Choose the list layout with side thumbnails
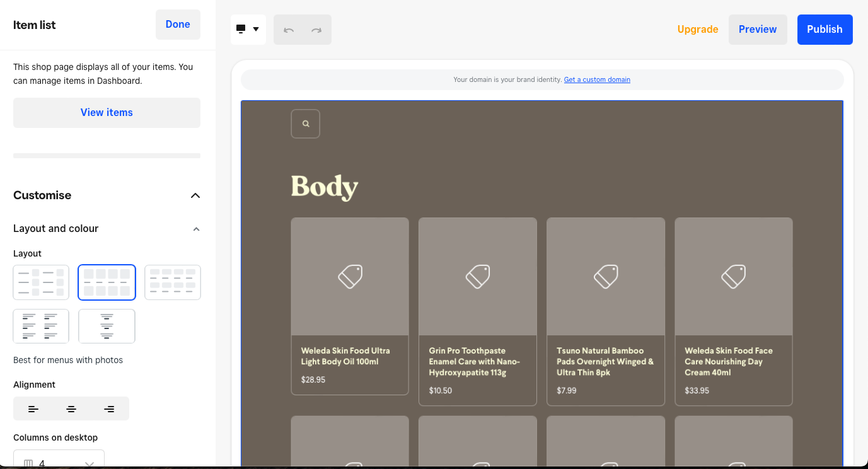 [x=41, y=282]
